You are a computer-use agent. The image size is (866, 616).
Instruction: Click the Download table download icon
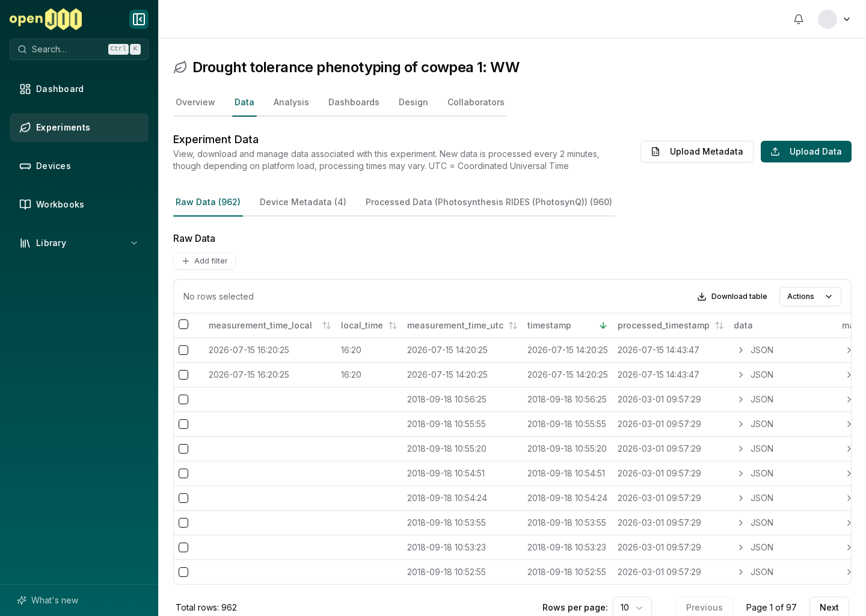(x=702, y=297)
